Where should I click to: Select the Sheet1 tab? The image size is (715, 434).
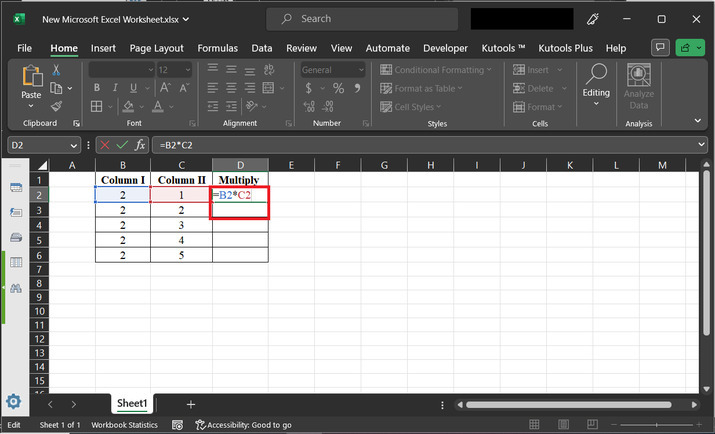click(x=132, y=403)
